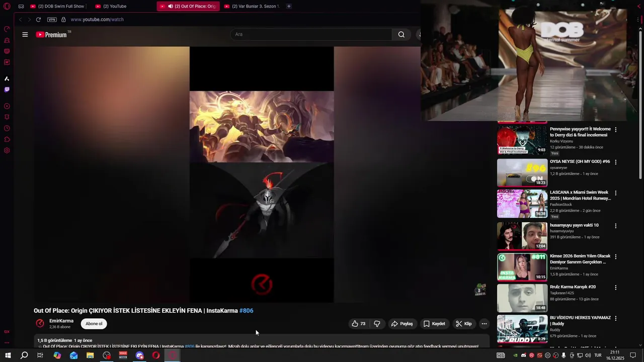
Task: Open husamvyuyu yayın vakti 10 thumbnail
Action: [x=522, y=236]
